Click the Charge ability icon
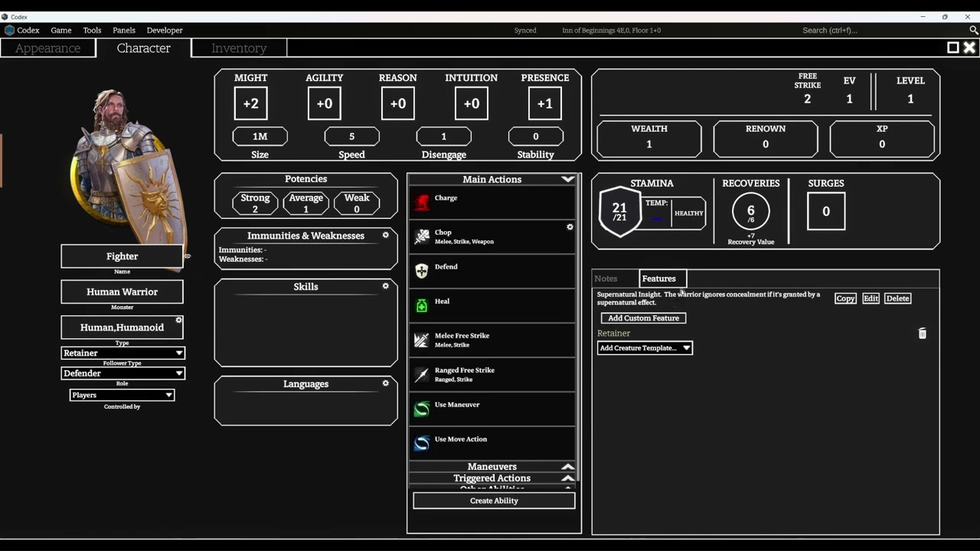This screenshot has width=980, height=551. tap(422, 202)
